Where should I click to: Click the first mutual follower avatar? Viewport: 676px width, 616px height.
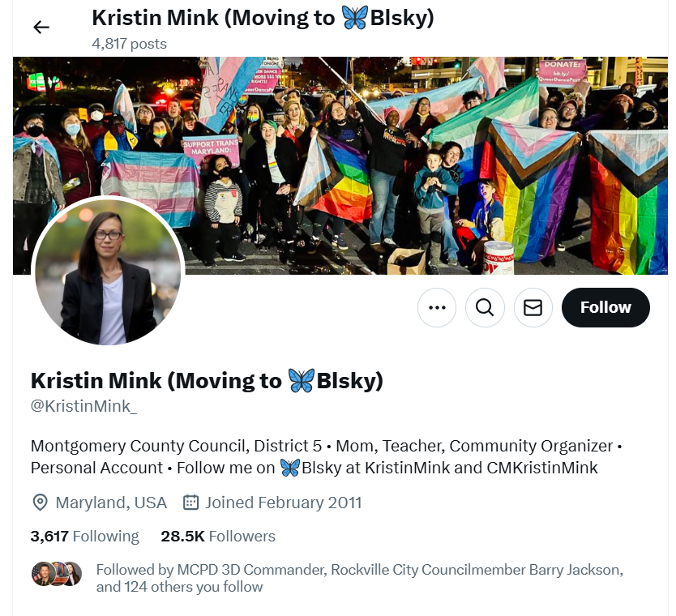pyautogui.click(x=43, y=574)
